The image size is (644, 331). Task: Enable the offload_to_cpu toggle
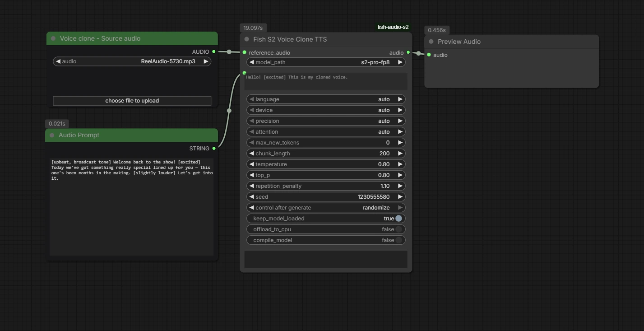point(398,229)
